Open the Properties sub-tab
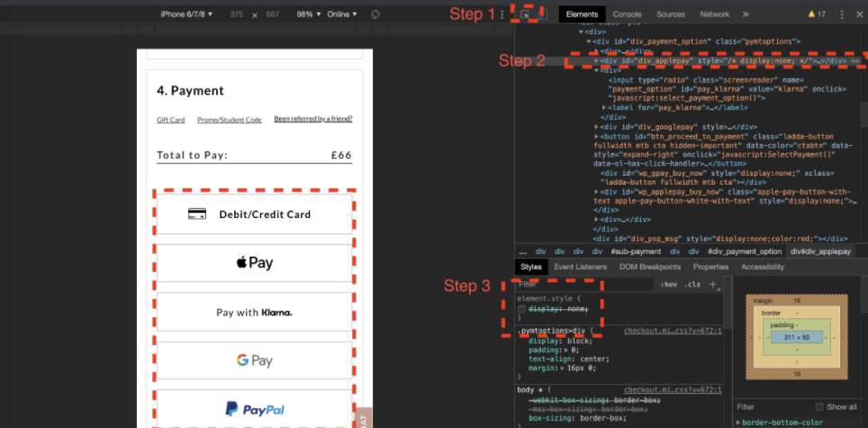 pos(710,267)
